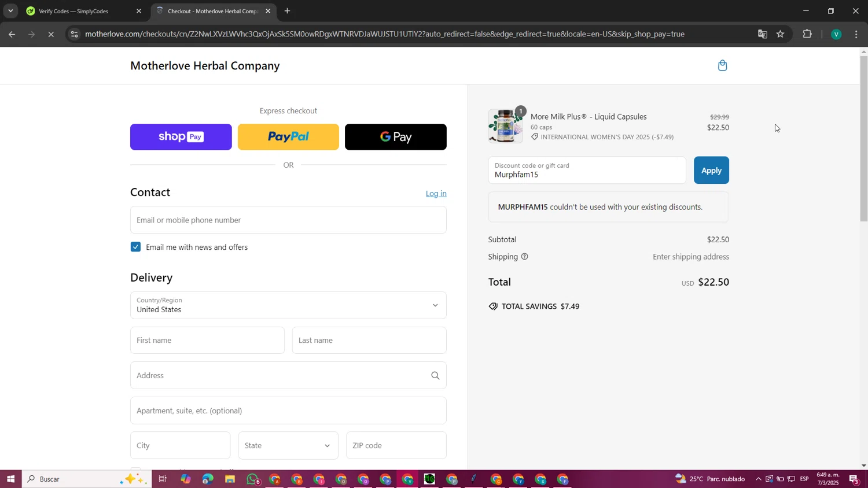Open the Country/Region dropdown
868x488 pixels.
pyautogui.click(x=288, y=305)
